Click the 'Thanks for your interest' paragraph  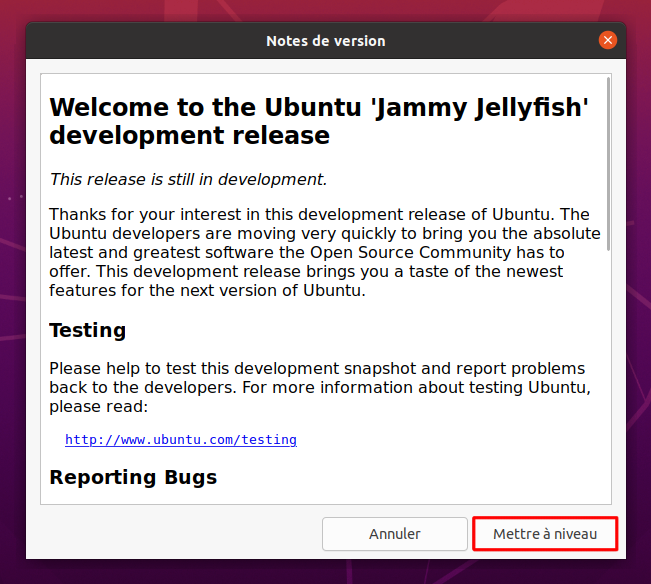pos(325,252)
